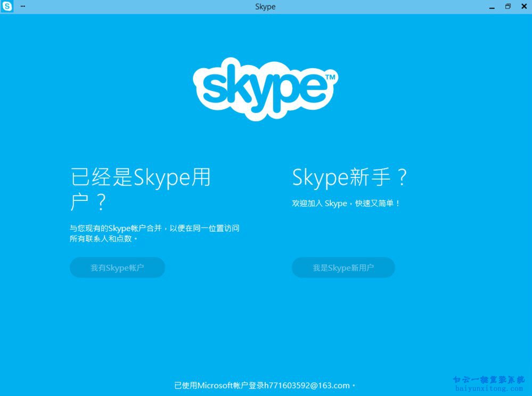Click the TM symbol beside the Skype logo
Screen dimensions: 532x396
coord(331,76)
